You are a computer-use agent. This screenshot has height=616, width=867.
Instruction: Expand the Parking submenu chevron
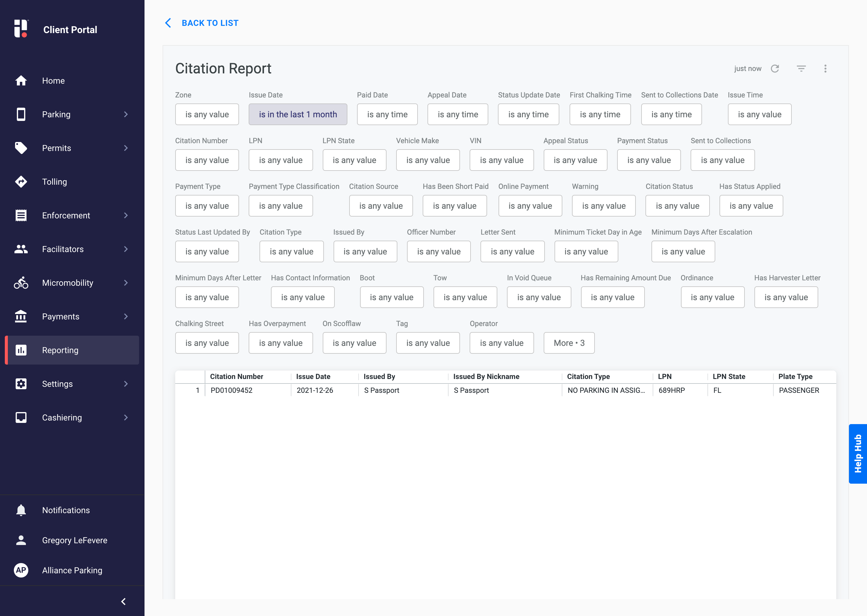pos(126,115)
